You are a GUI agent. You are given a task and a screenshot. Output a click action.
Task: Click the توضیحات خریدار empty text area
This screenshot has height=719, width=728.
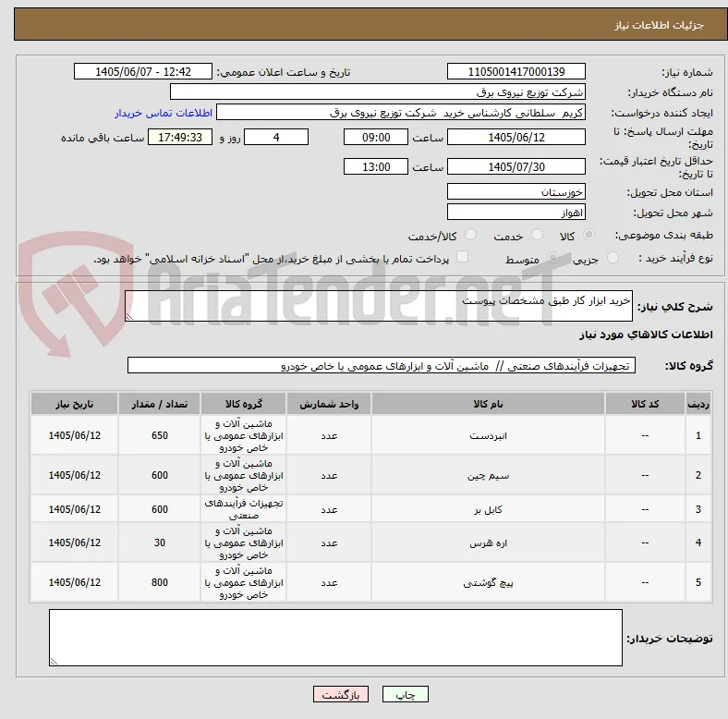335,638
